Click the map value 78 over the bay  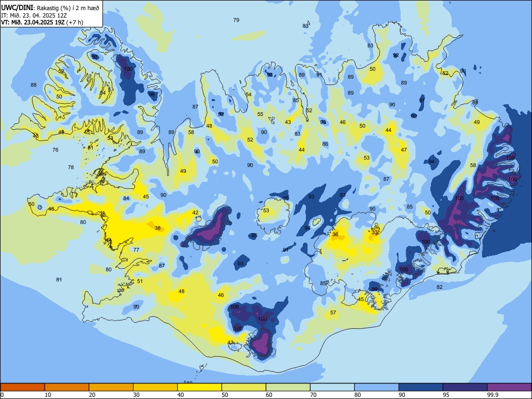coord(71,167)
